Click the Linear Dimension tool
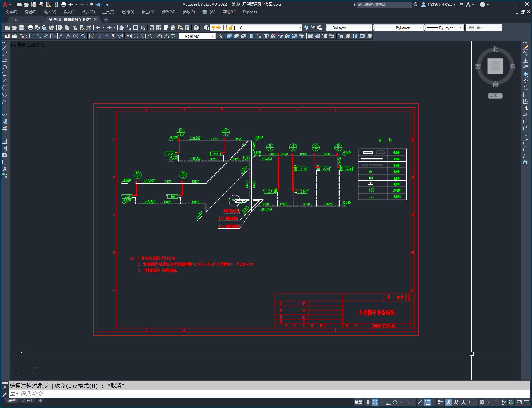The height and width of the screenshot is (408, 532). click(31, 36)
